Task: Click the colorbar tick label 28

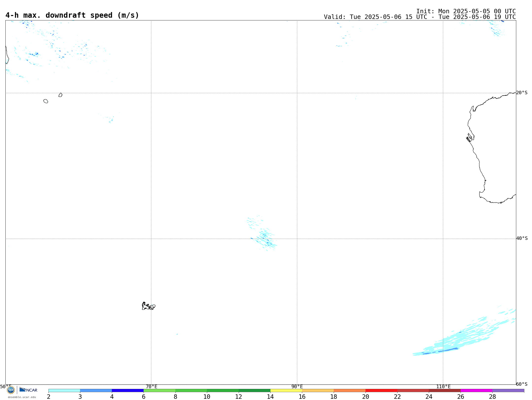Action: (492, 397)
